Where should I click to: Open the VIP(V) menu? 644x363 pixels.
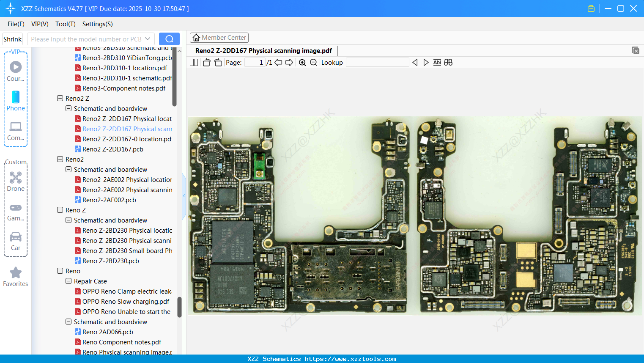[40, 24]
